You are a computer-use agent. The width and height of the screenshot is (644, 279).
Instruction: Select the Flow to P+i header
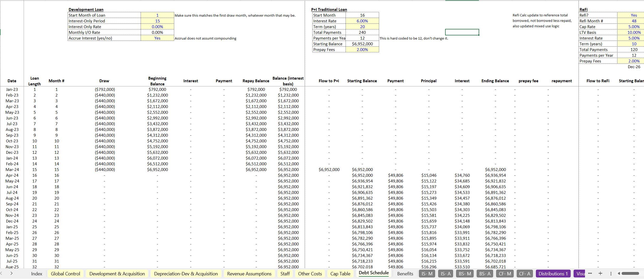pos(329,81)
